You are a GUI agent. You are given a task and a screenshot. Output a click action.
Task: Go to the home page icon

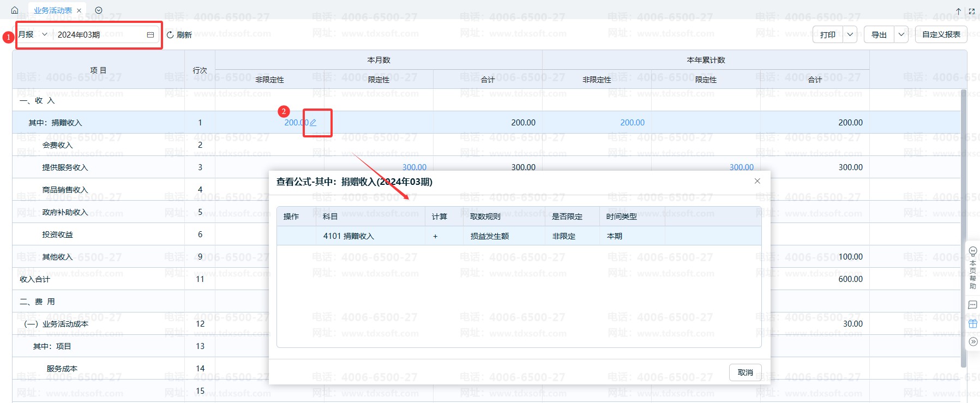(x=15, y=10)
